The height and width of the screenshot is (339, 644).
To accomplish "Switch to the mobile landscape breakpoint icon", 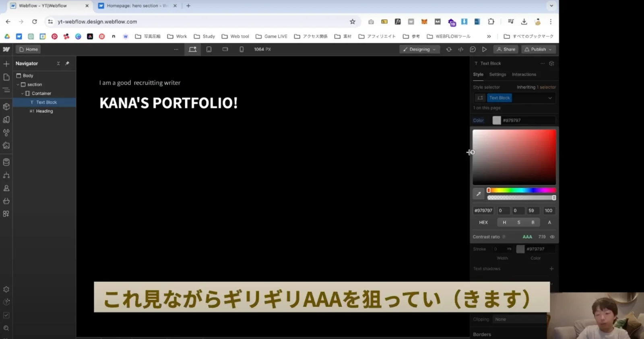I will click(225, 49).
